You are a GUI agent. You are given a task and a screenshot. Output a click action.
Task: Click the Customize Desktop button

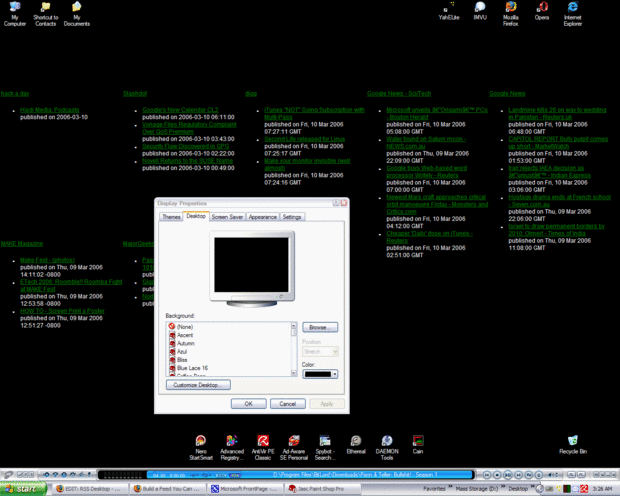[198, 385]
